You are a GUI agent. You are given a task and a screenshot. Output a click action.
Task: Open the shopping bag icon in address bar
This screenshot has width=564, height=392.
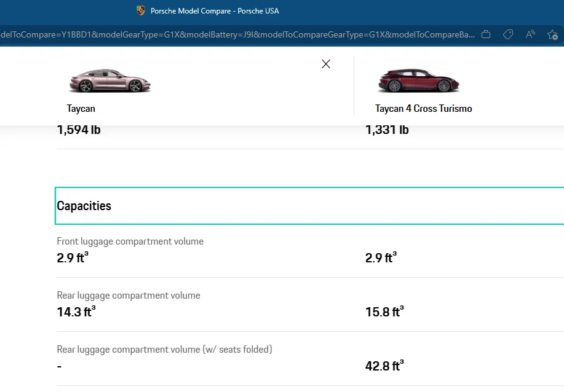[x=486, y=34]
